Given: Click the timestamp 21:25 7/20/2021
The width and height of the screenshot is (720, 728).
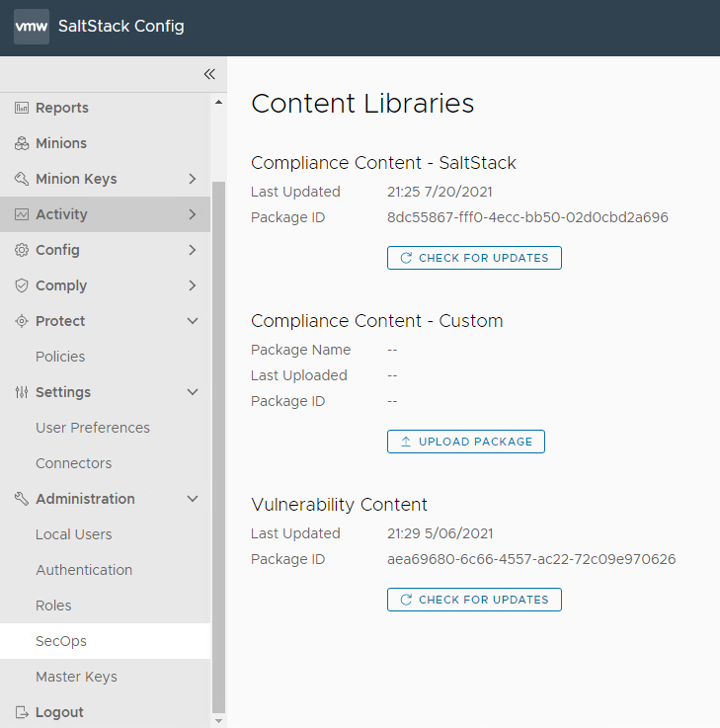Looking at the screenshot, I should tap(440, 192).
